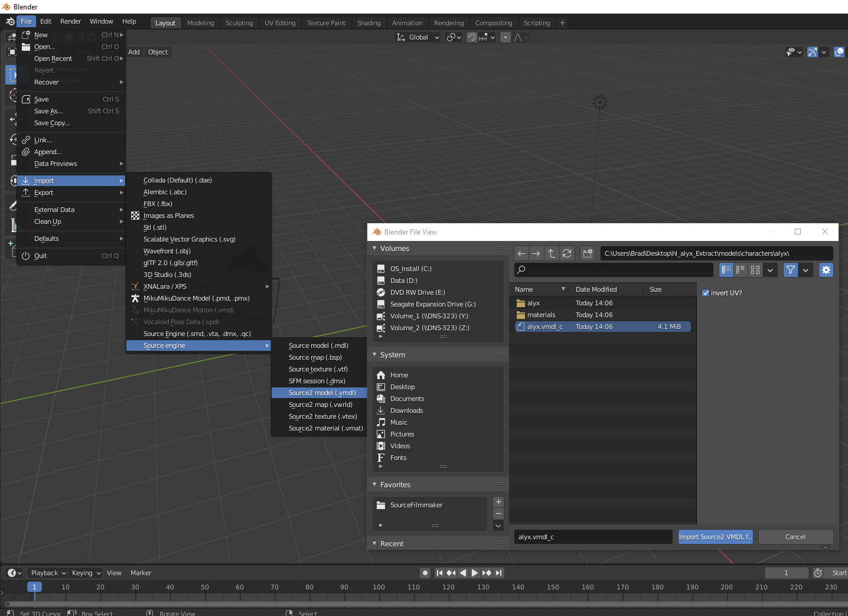Click the parent directory up-arrow icon
The width and height of the screenshot is (848, 616).
pyautogui.click(x=552, y=253)
